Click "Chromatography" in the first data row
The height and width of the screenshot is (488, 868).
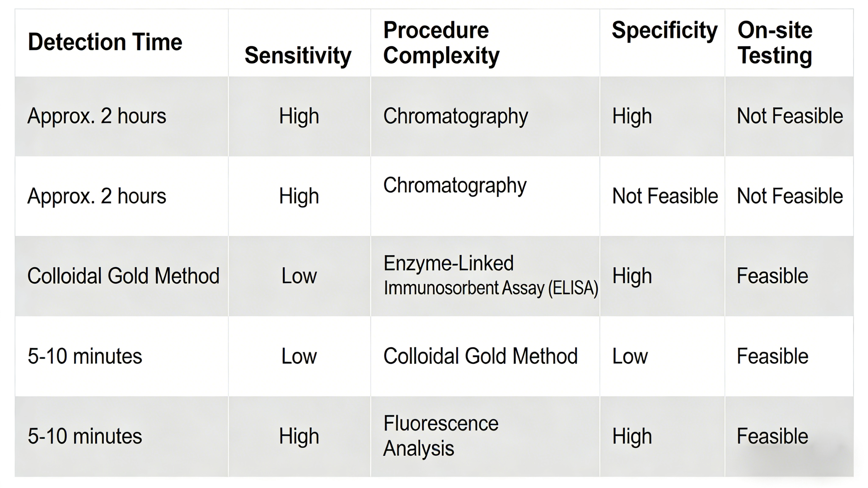click(455, 116)
